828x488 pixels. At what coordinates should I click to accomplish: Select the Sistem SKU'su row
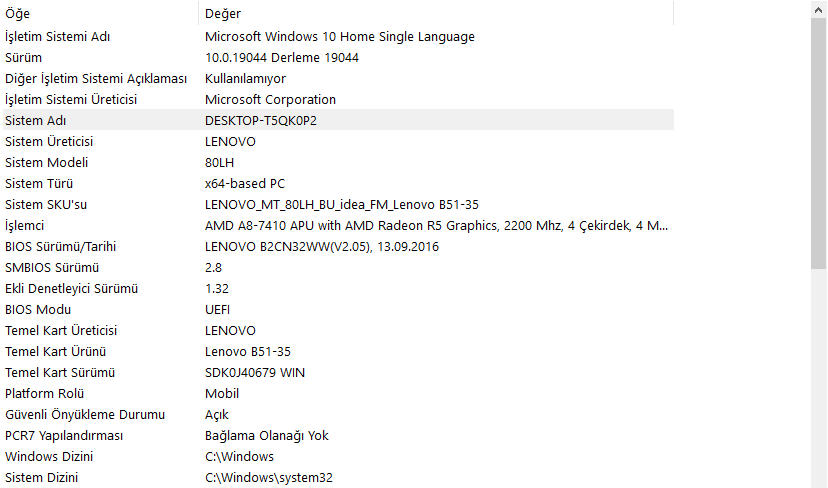point(46,204)
